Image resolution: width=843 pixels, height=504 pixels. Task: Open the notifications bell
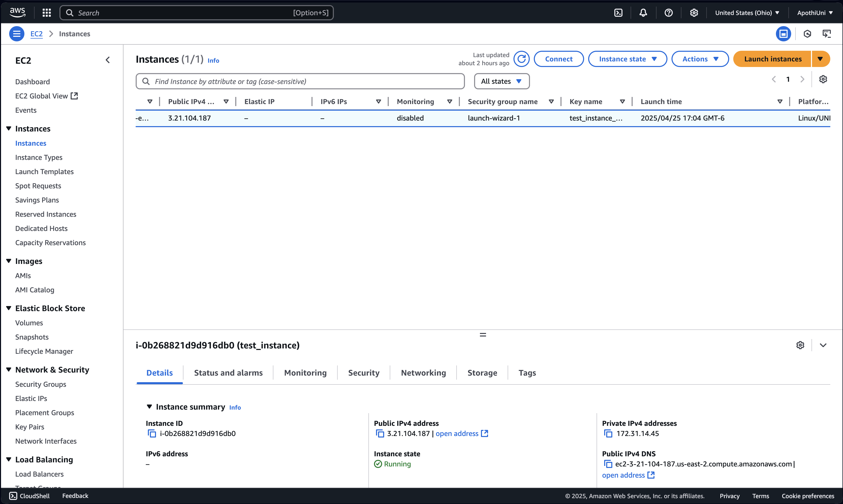point(643,13)
